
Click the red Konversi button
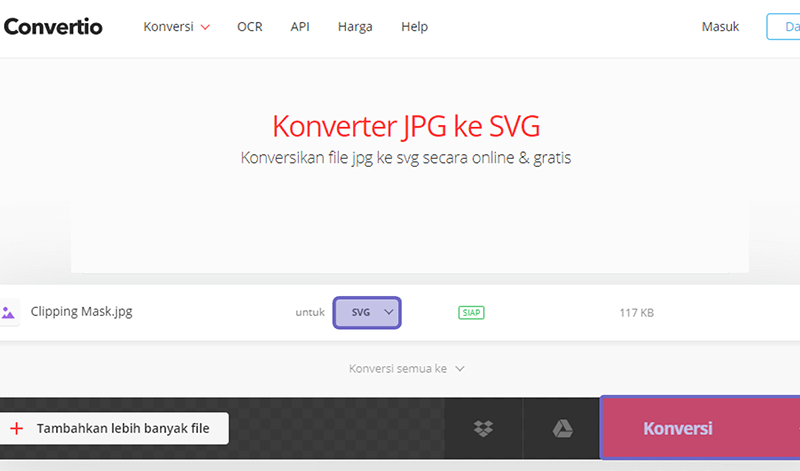(x=700, y=428)
